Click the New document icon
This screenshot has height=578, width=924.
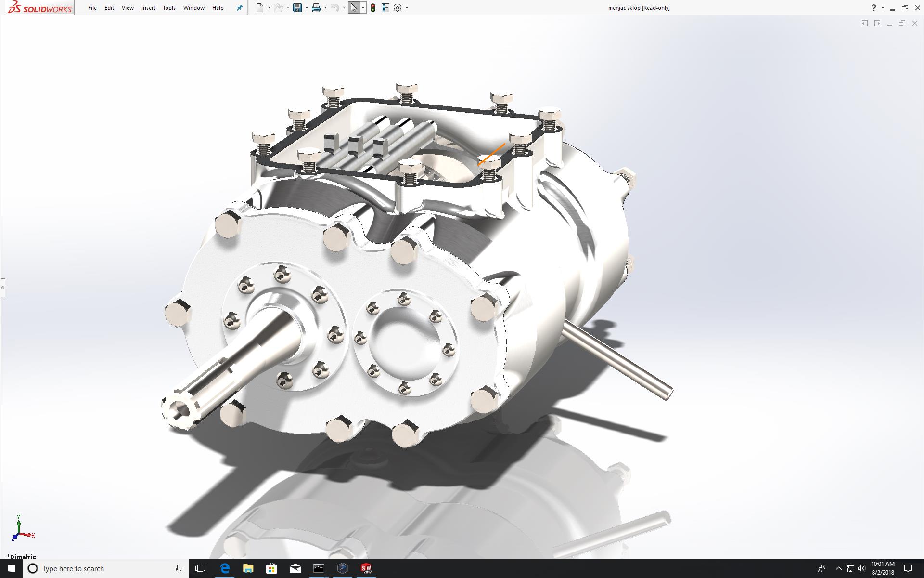pyautogui.click(x=260, y=8)
